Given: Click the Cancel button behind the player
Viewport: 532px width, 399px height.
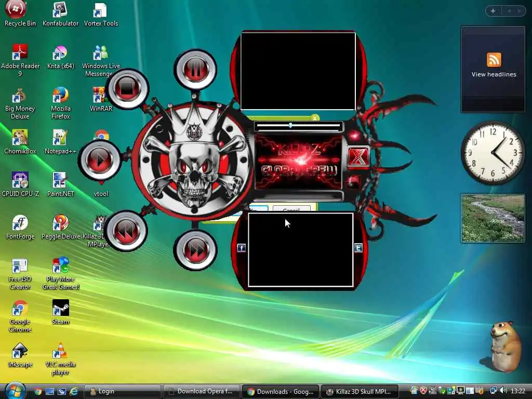Looking at the screenshot, I should [291, 209].
